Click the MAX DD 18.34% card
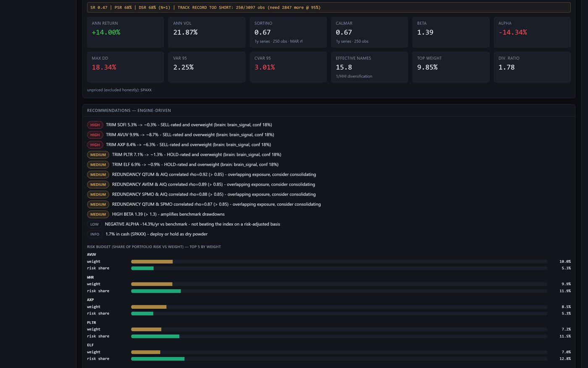The height and width of the screenshot is (368, 588). click(125, 67)
